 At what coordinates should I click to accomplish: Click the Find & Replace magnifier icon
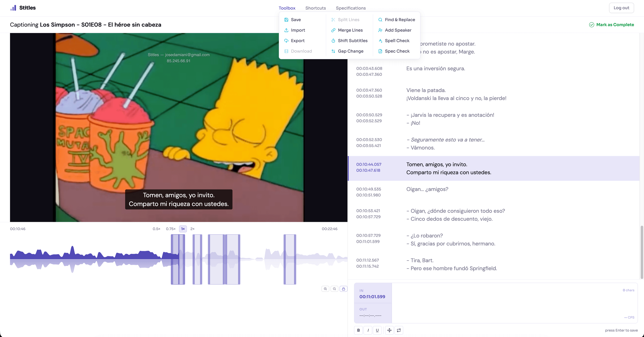point(380,20)
